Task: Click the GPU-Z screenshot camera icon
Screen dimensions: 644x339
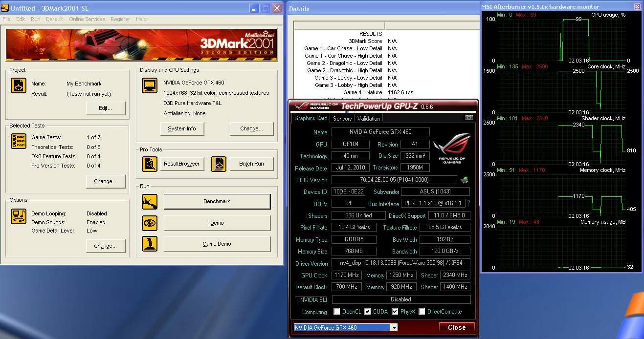Action: click(x=469, y=118)
